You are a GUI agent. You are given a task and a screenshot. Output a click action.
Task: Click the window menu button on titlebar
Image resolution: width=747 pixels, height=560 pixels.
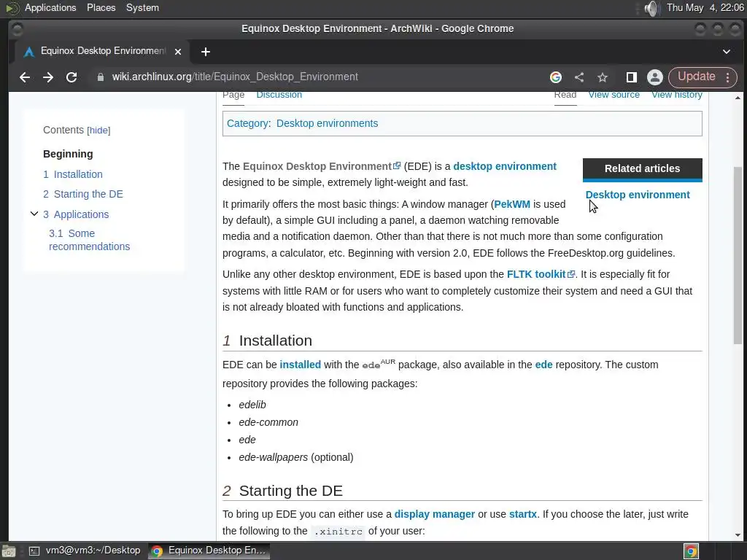click(18, 29)
